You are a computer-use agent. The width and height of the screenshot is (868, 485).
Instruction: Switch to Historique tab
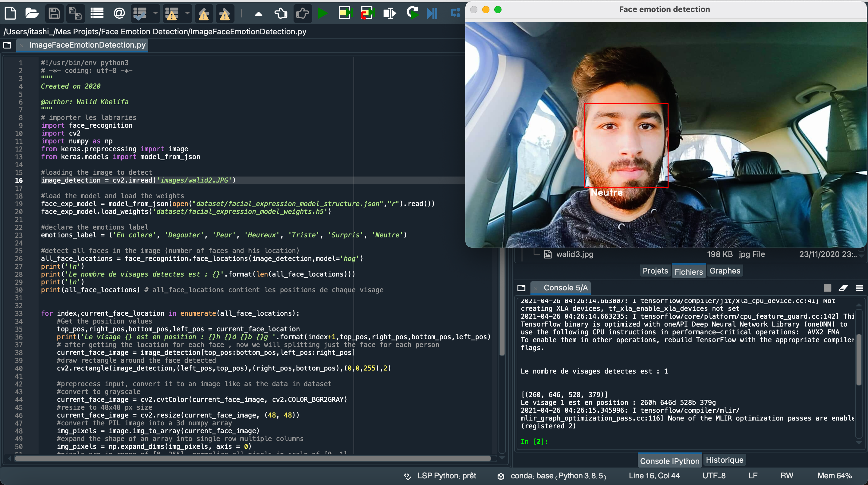pos(725,460)
